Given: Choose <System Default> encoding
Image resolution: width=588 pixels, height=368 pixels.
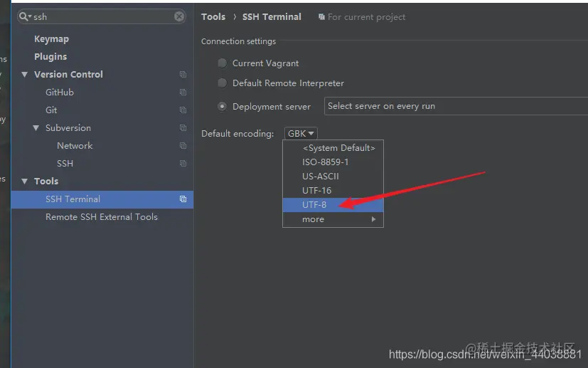Looking at the screenshot, I should tap(333, 148).
